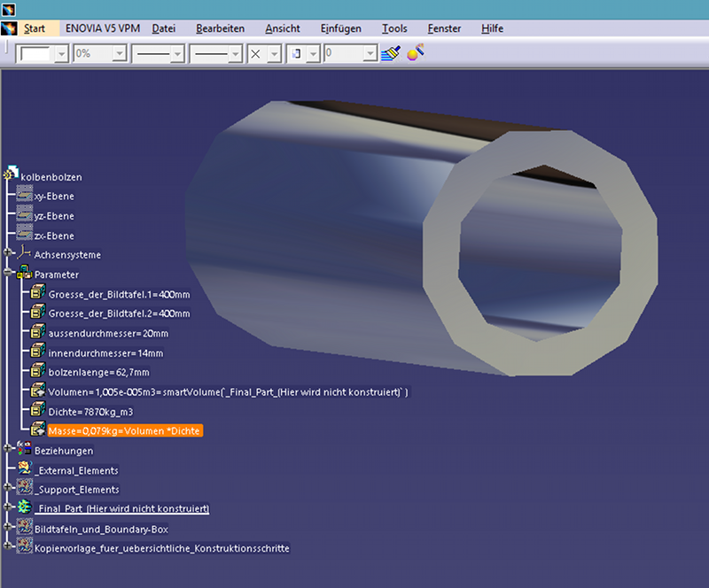Click the layer number input field
709x588 pixels.
(x=343, y=54)
